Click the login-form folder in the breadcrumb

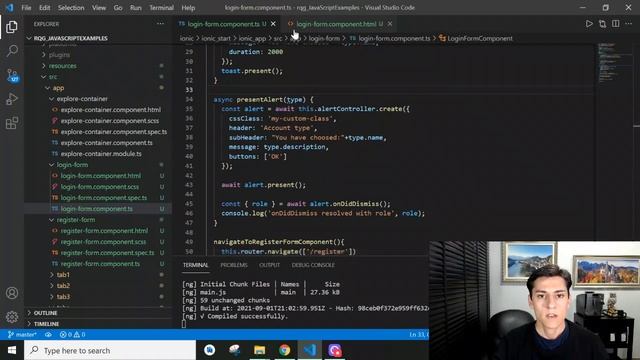point(324,38)
